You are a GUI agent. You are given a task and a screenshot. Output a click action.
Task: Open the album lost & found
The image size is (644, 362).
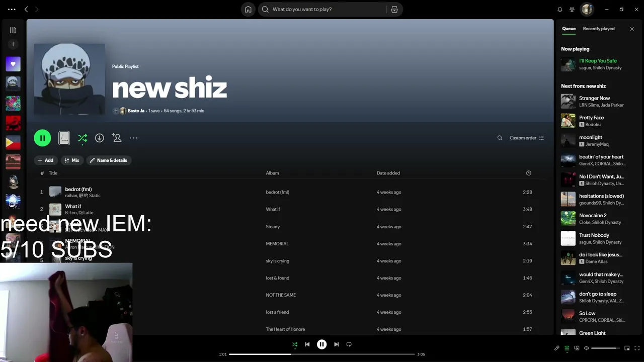click(278, 278)
